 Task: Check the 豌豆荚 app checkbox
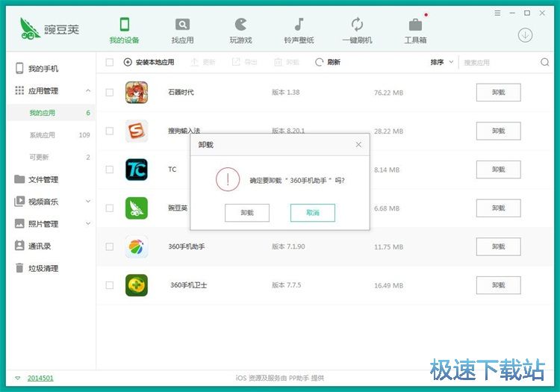point(110,208)
